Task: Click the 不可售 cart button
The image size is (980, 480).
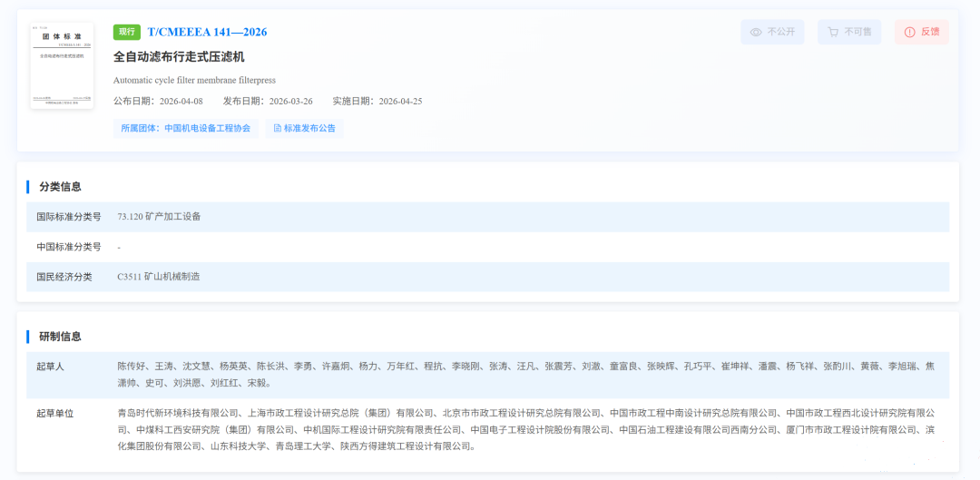Action: tap(849, 32)
